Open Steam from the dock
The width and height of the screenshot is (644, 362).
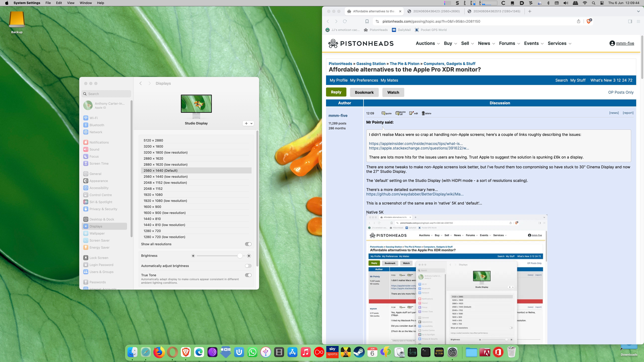point(359,352)
